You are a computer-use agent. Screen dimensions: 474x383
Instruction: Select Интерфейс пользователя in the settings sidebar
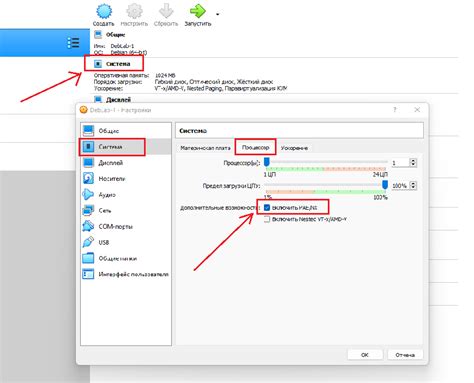click(x=126, y=274)
